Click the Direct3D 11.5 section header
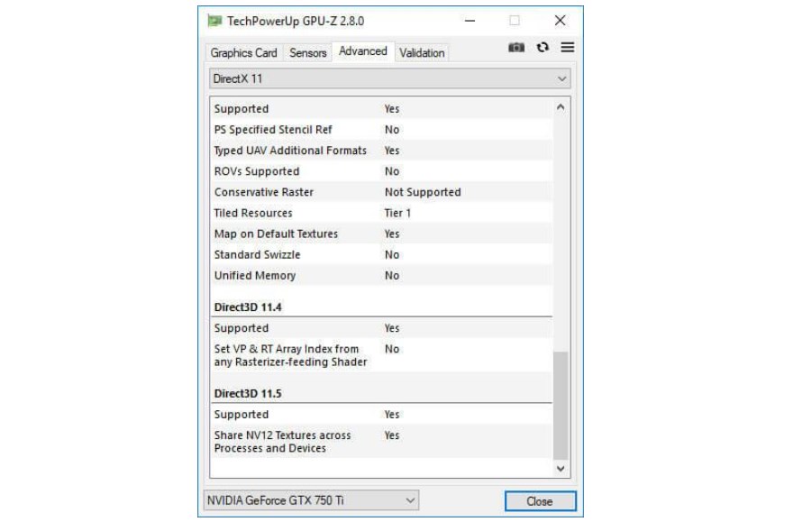The image size is (812, 531). click(x=248, y=394)
